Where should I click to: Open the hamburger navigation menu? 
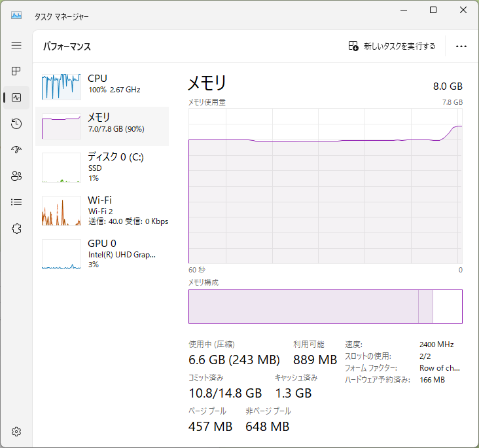click(x=16, y=45)
